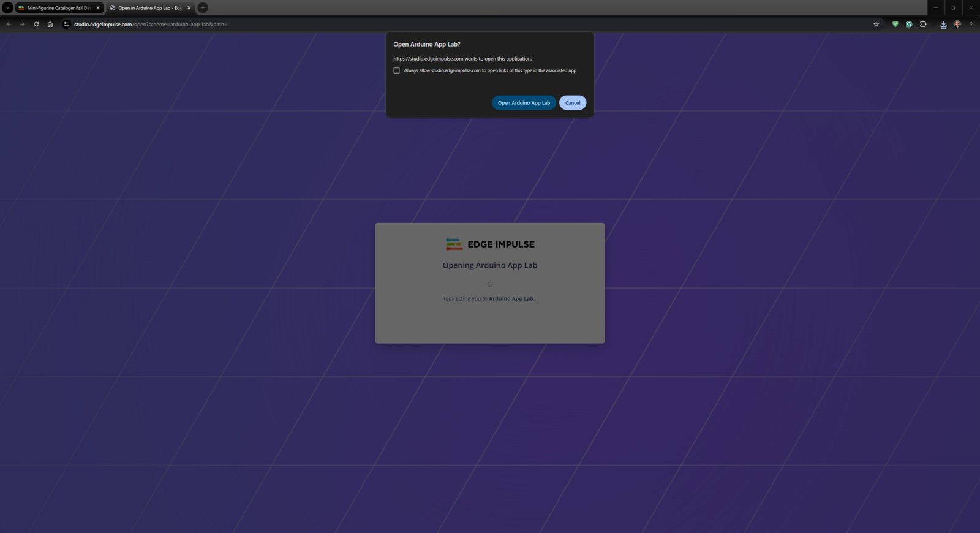Click the 'Open Arduino App Lab?' dialog title
980x533 pixels.
click(427, 44)
